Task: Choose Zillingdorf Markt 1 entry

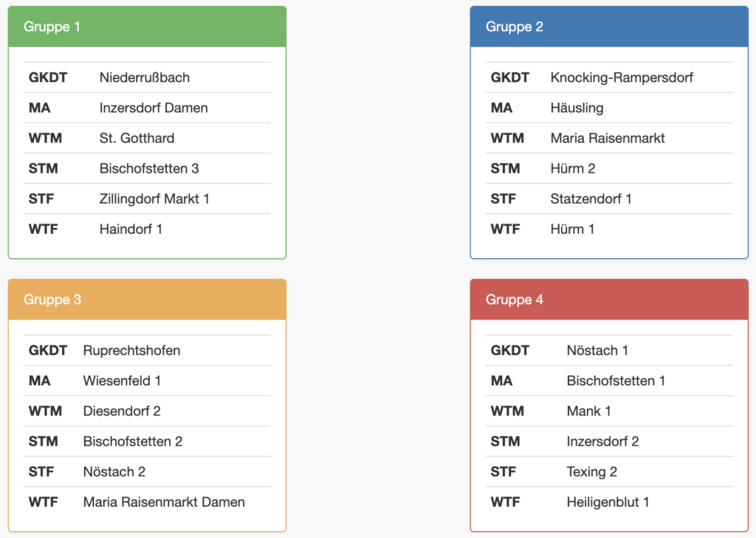Action: [x=154, y=199]
